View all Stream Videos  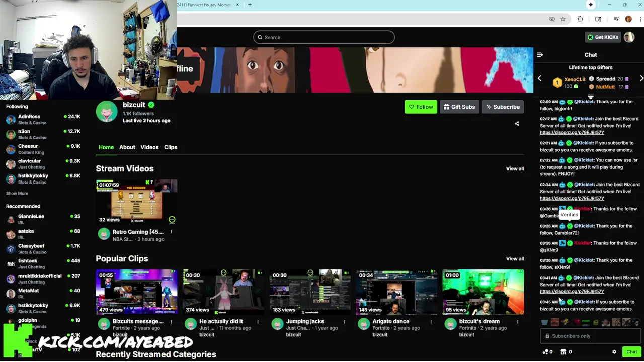click(x=515, y=169)
